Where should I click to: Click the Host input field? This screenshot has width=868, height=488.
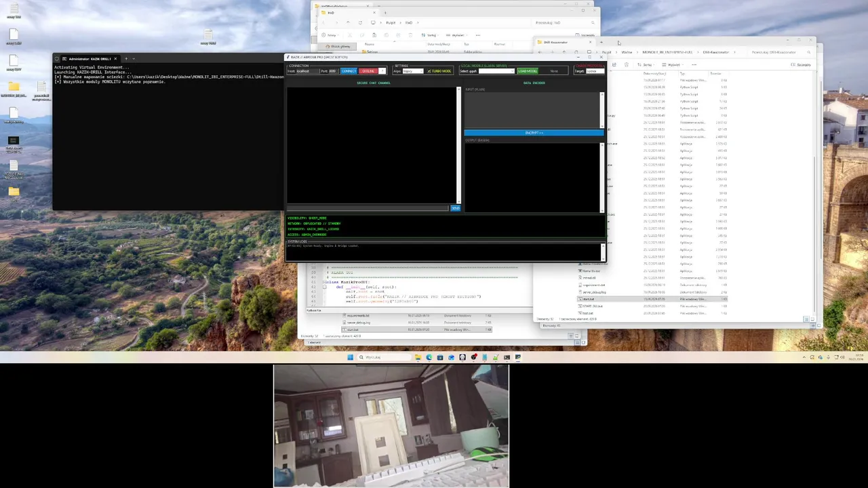[307, 71]
